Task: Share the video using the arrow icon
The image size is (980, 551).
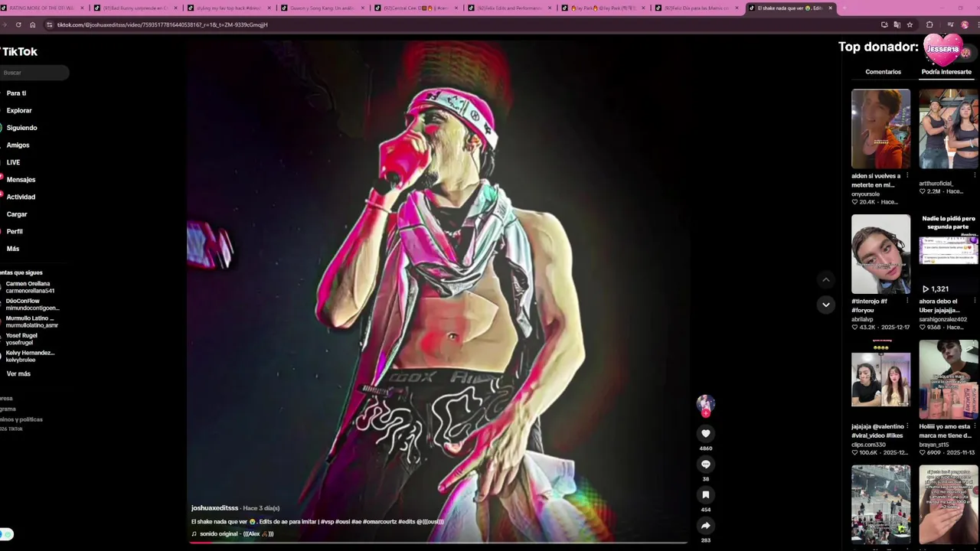Action: click(x=705, y=525)
